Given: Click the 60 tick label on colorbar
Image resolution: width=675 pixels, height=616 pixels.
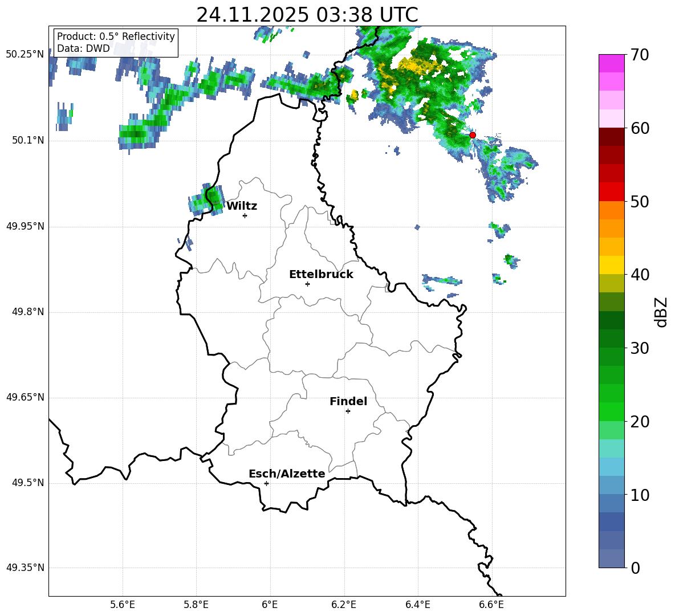Looking at the screenshot, I should [x=640, y=128].
